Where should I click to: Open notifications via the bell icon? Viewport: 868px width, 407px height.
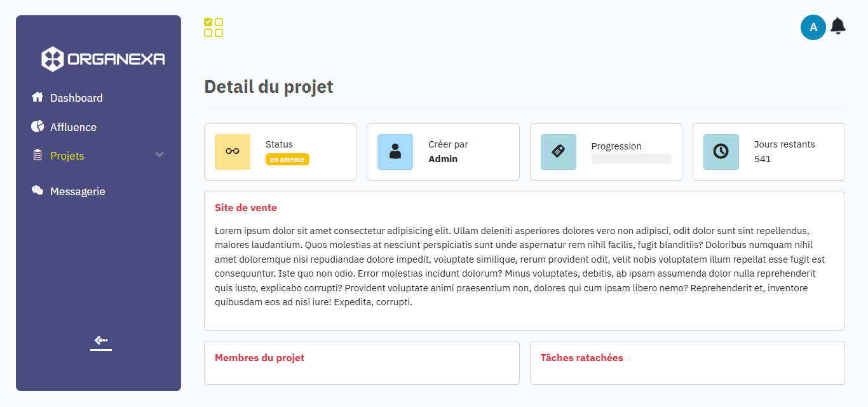(x=838, y=27)
